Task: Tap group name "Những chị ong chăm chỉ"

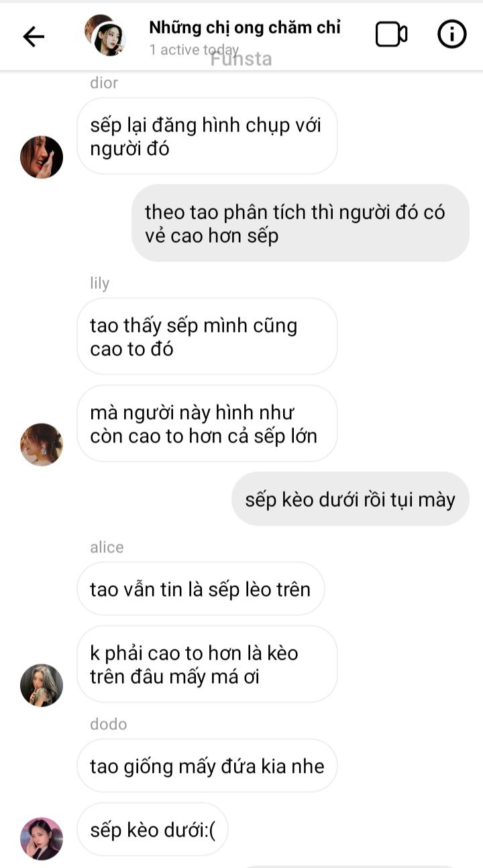Action: point(245,27)
